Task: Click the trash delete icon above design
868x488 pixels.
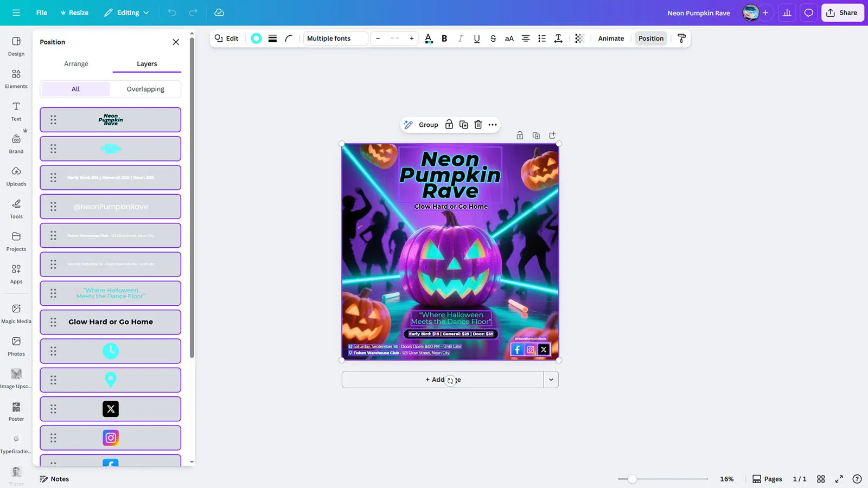Action: [478, 125]
